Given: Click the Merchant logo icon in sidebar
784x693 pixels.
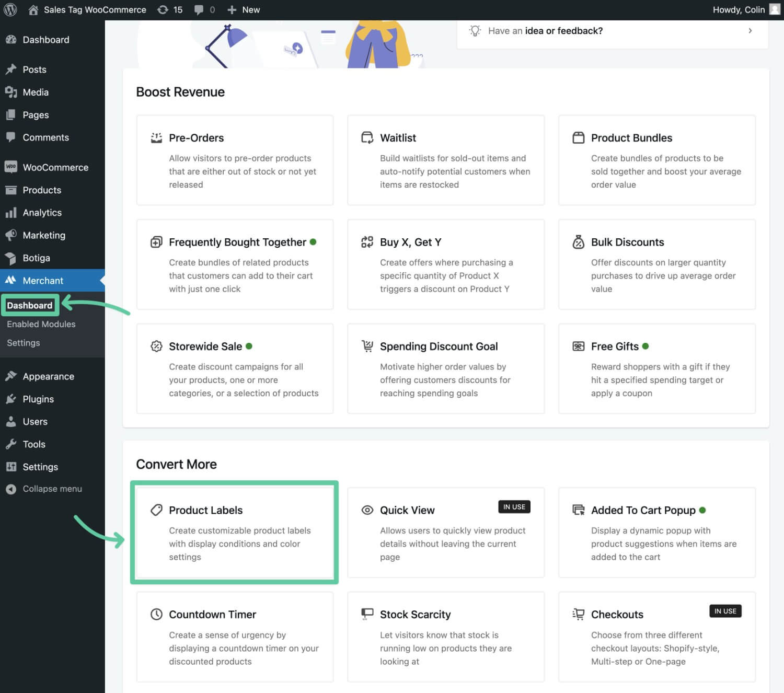Looking at the screenshot, I should tap(11, 280).
